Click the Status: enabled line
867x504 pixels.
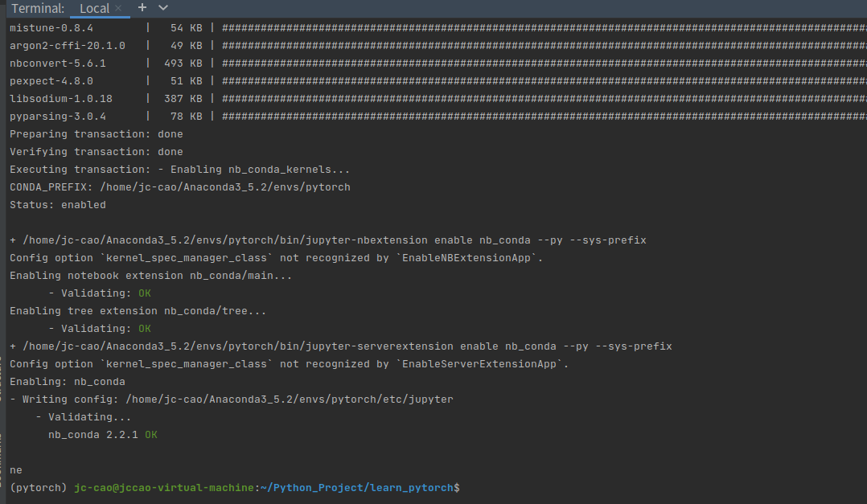click(58, 204)
